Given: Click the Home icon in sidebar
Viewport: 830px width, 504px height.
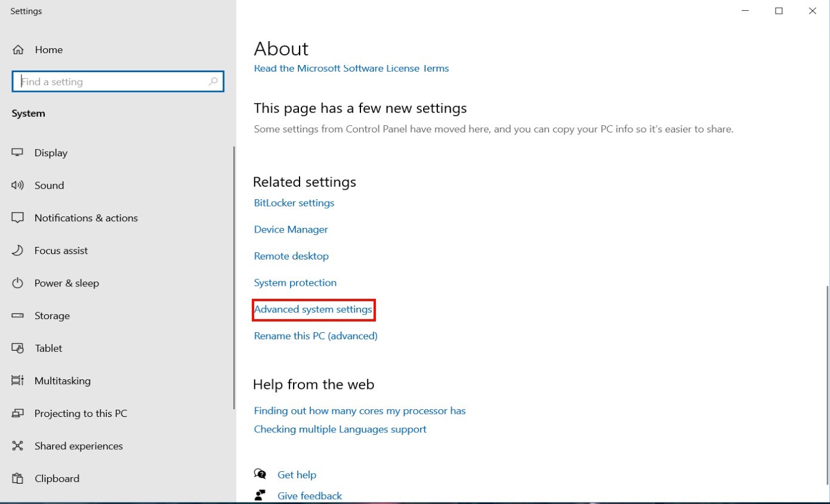Looking at the screenshot, I should (x=18, y=50).
